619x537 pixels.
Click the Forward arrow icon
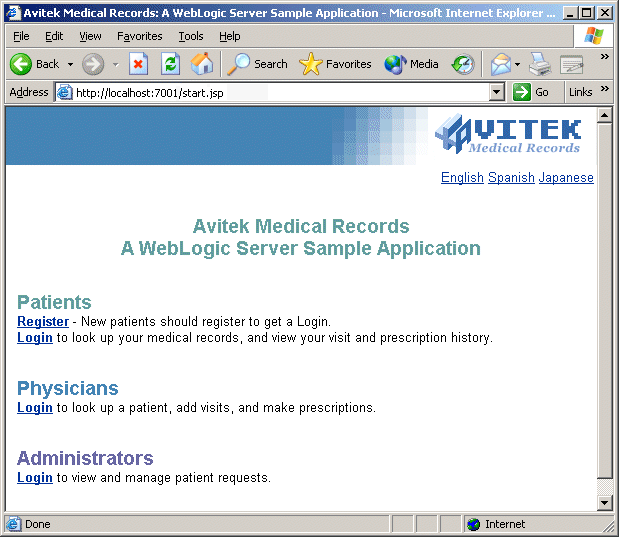point(93,64)
